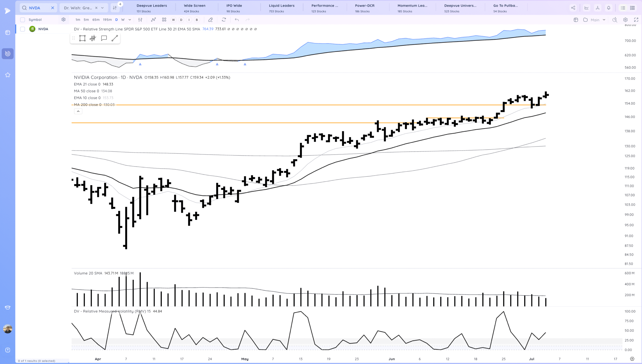This screenshot has width=642, height=364.
Task: Open the Go To Pullba... tab
Action: [505, 8]
